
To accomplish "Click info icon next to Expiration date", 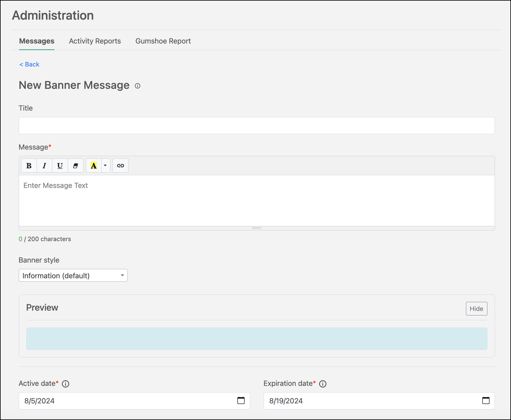I will (x=323, y=384).
